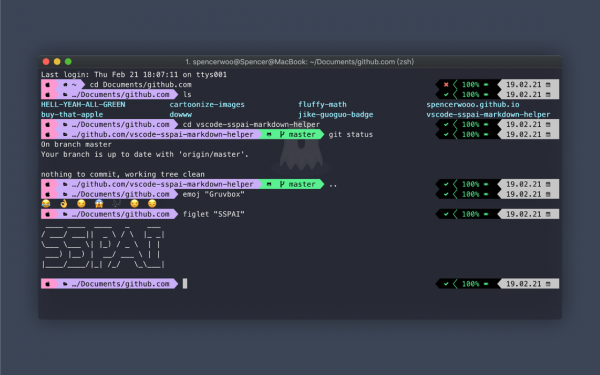Click the screaming face emoji

pyautogui.click(x=99, y=204)
